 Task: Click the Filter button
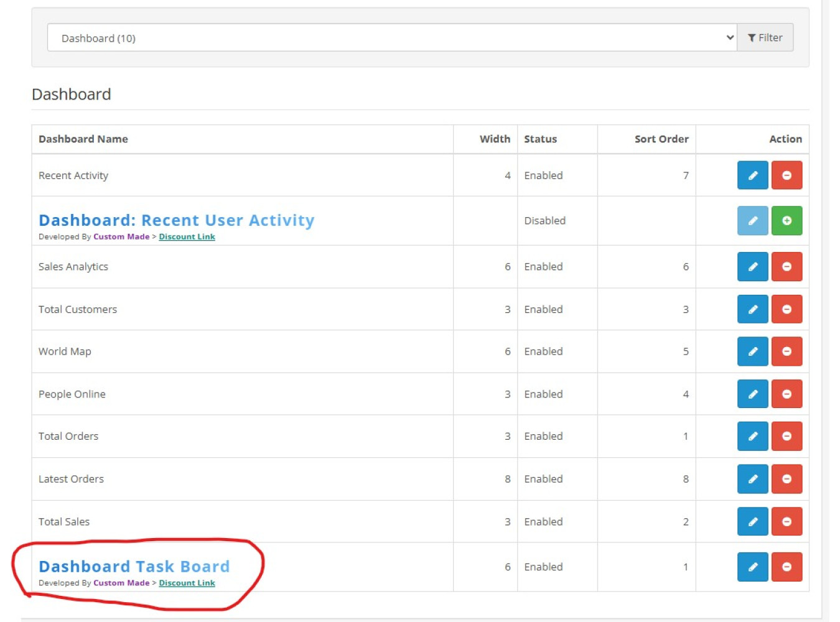pos(765,38)
